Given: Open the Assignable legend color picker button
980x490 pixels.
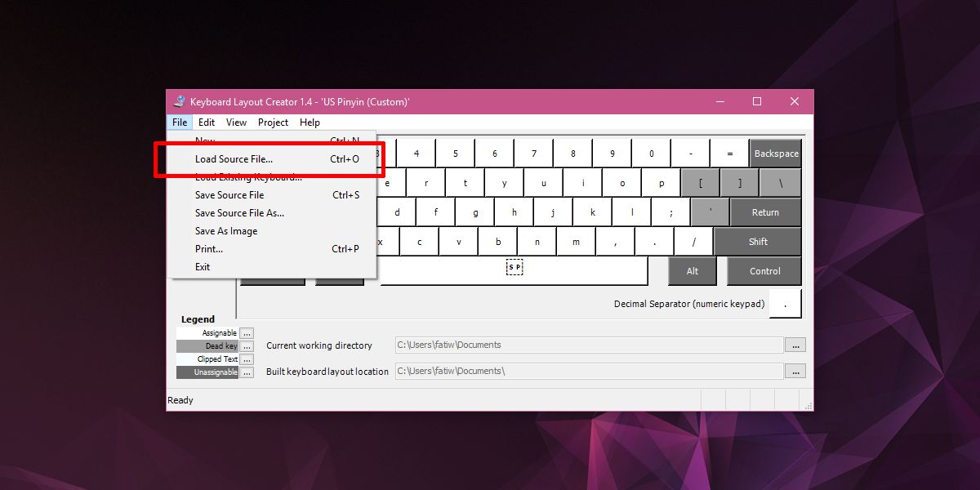Looking at the screenshot, I should 247,333.
